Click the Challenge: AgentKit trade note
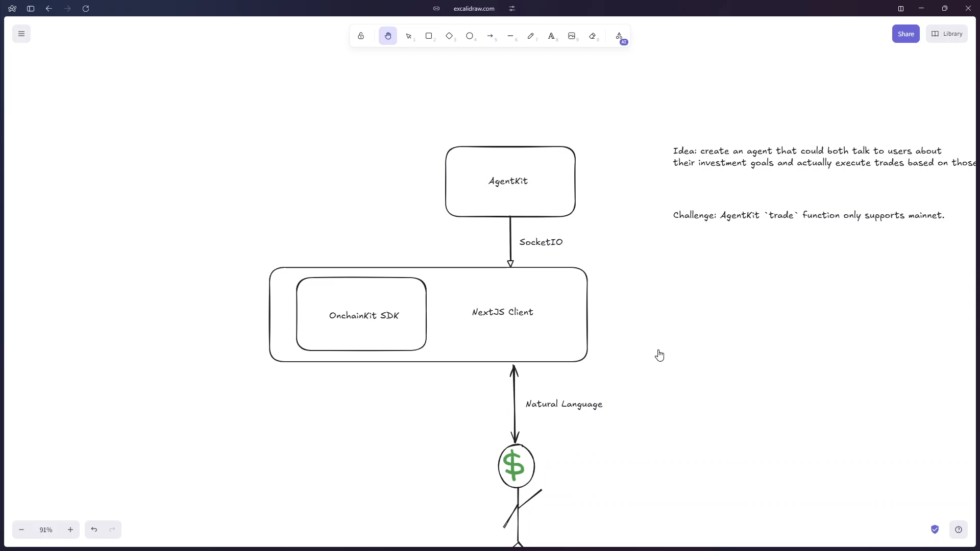This screenshot has width=980, height=551. coord(809,215)
